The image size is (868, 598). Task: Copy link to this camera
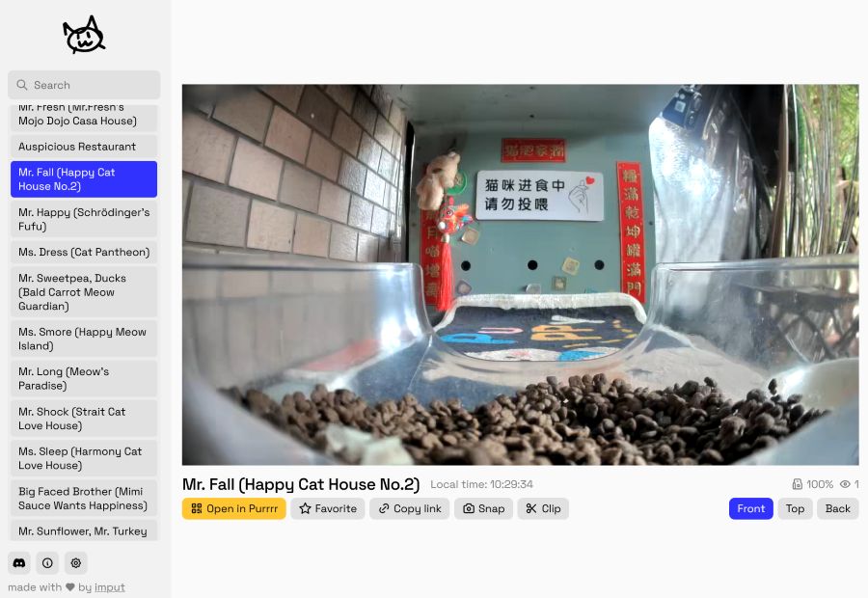point(410,508)
